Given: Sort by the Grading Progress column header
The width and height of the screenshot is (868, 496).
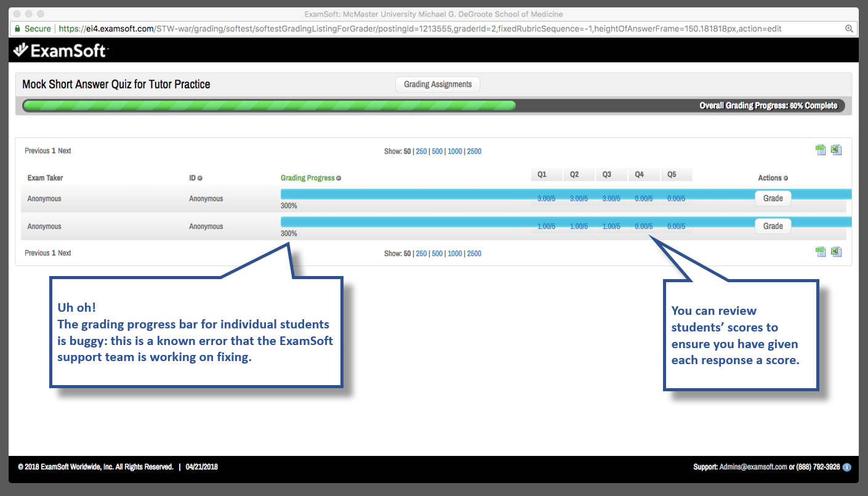Looking at the screenshot, I should [308, 178].
